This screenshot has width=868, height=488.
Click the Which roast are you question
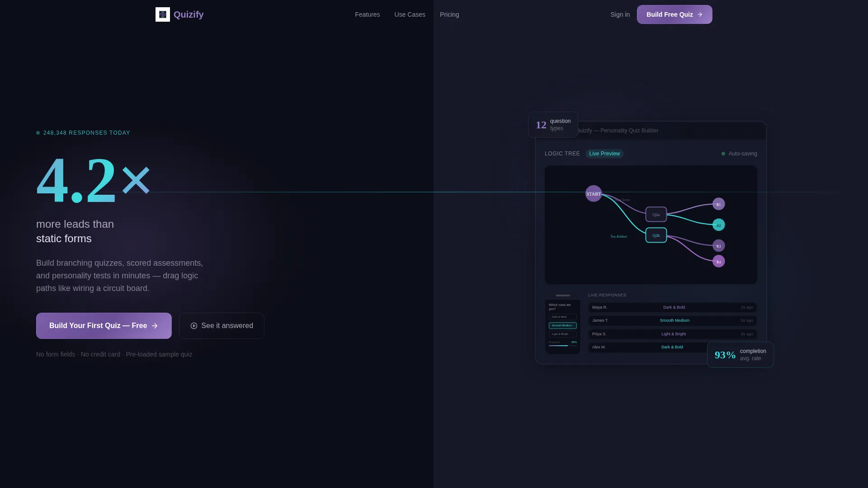[x=560, y=307]
